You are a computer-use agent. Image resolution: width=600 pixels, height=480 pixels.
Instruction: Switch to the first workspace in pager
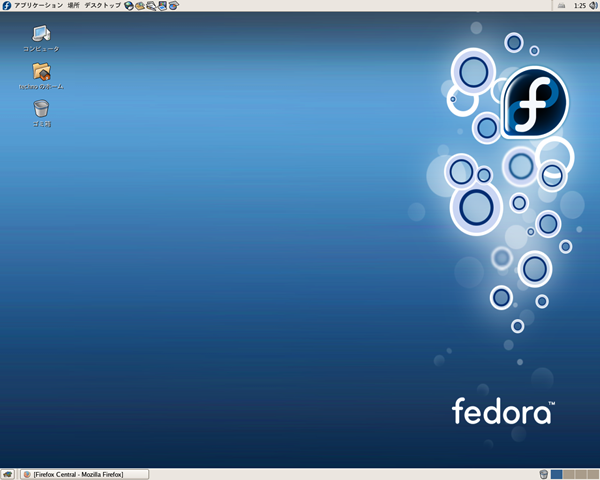pos(557,474)
